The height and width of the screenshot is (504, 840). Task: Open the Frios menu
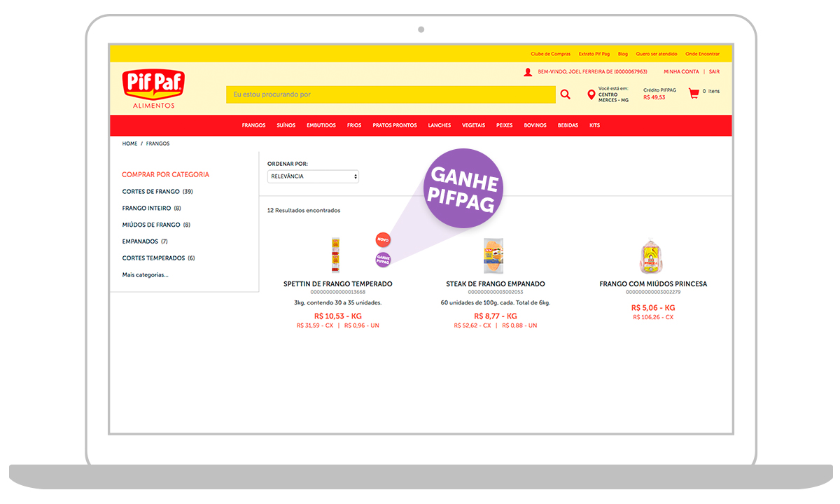click(354, 125)
